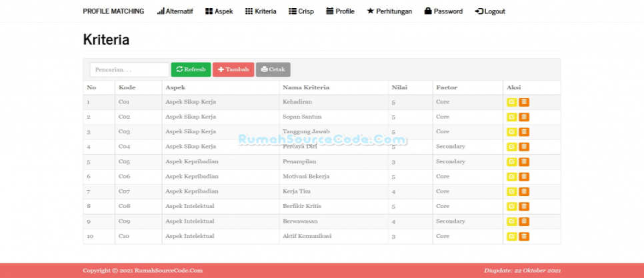Select code cell C01
The image size is (644, 278).
click(x=124, y=102)
